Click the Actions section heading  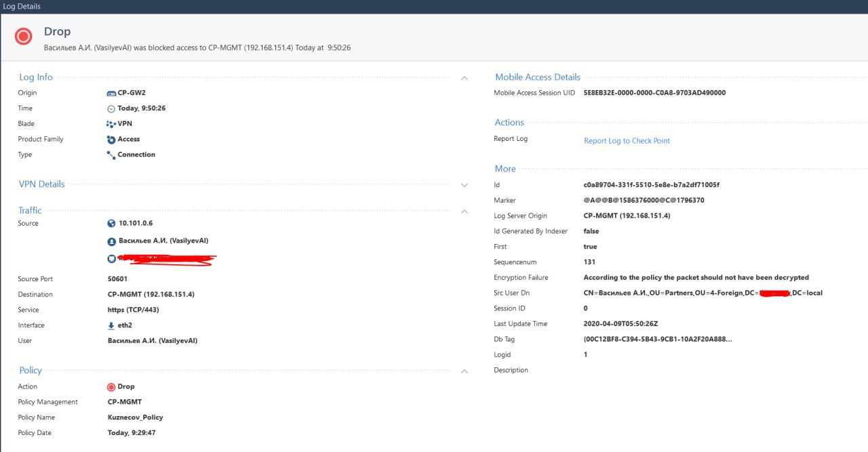click(509, 123)
